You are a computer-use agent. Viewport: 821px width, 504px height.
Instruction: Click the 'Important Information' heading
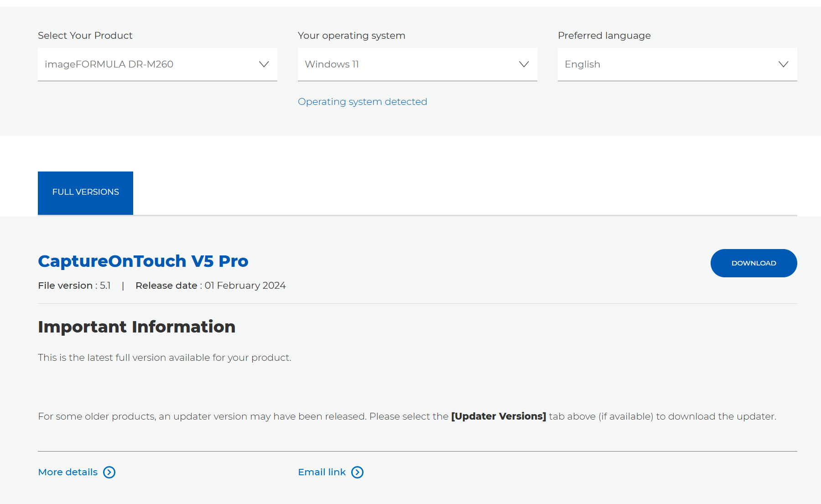(x=137, y=327)
